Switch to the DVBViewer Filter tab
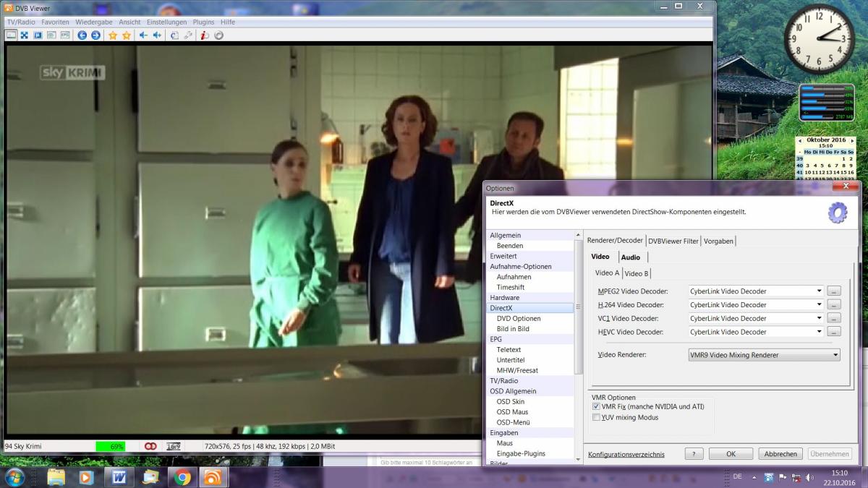 pos(673,241)
